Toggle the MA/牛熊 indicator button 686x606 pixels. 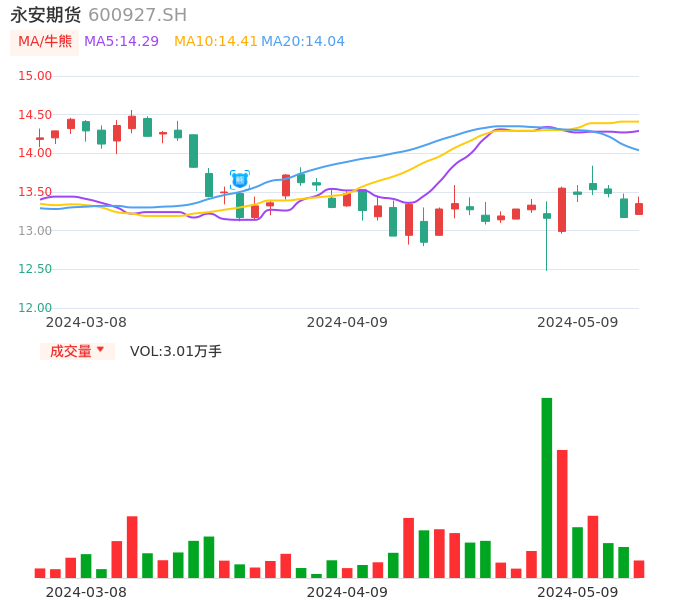[45, 42]
